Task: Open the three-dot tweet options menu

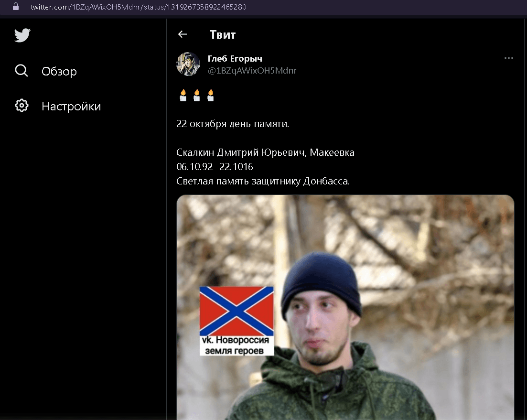Action: point(508,58)
